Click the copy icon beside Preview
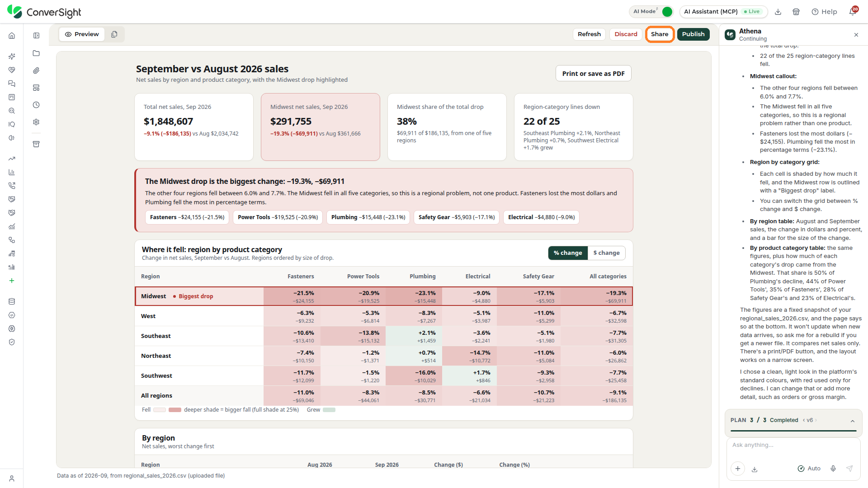This screenshot has width=868, height=488. [114, 34]
